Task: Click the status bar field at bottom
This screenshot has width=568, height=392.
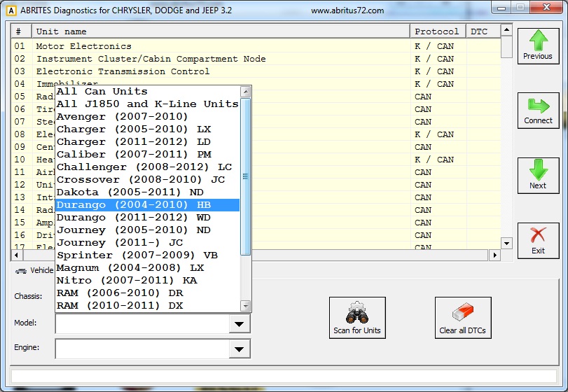Action: pos(284,377)
